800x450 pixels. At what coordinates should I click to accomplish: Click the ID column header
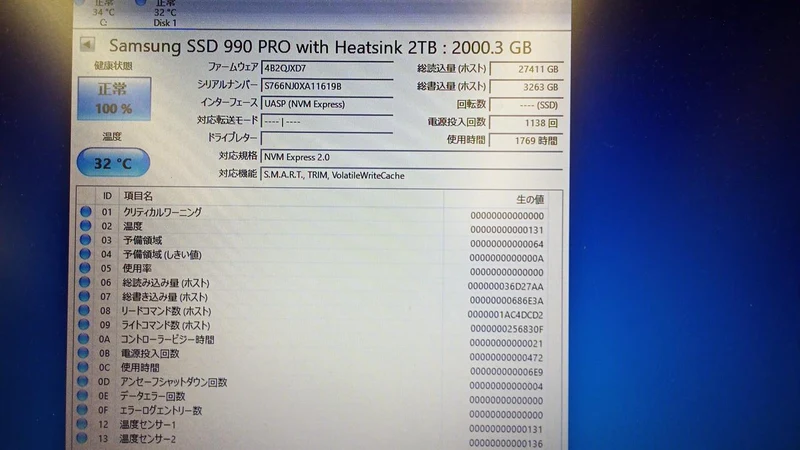107,196
